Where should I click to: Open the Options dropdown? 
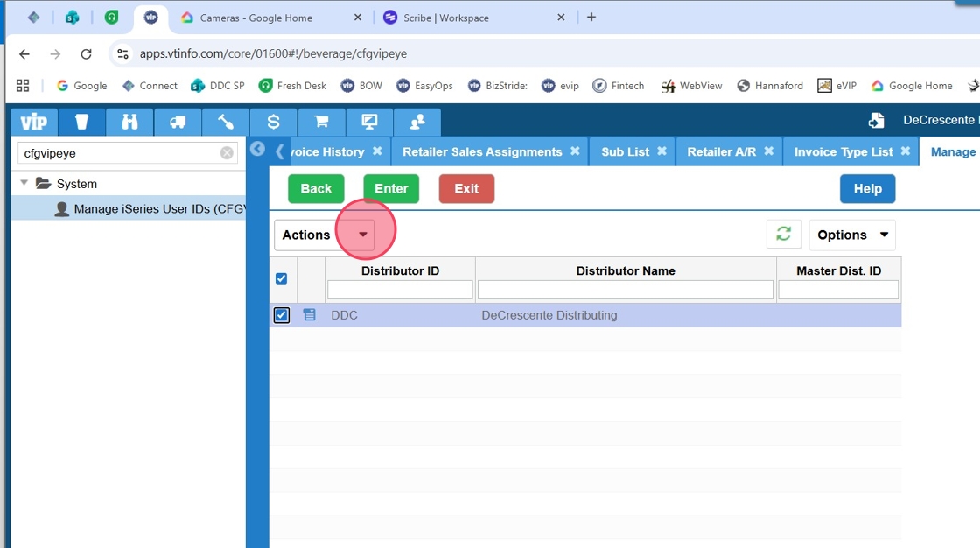[852, 235]
